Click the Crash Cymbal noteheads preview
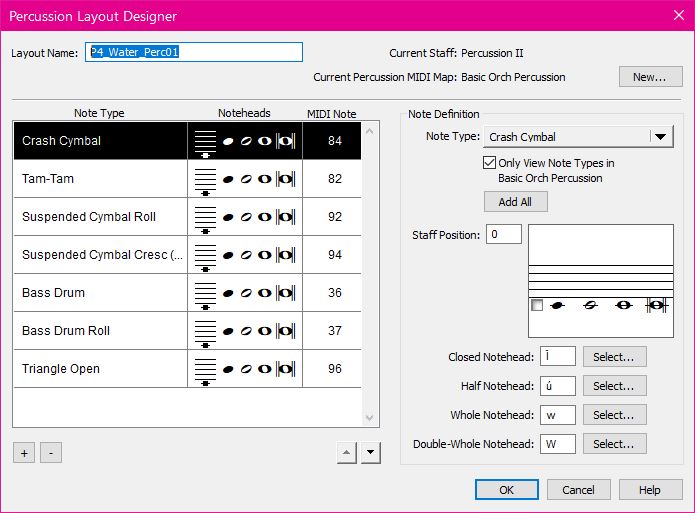695x513 pixels. click(x=245, y=141)
